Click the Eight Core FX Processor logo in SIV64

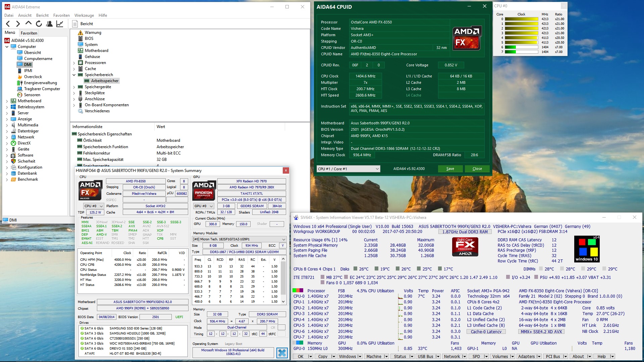[x=465, y=247]
